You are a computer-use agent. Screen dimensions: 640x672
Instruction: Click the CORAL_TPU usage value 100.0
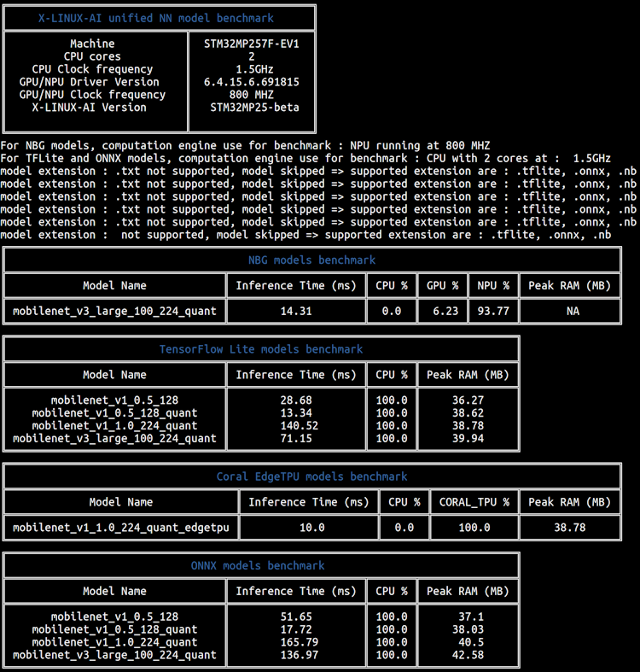tap(474, 528)
